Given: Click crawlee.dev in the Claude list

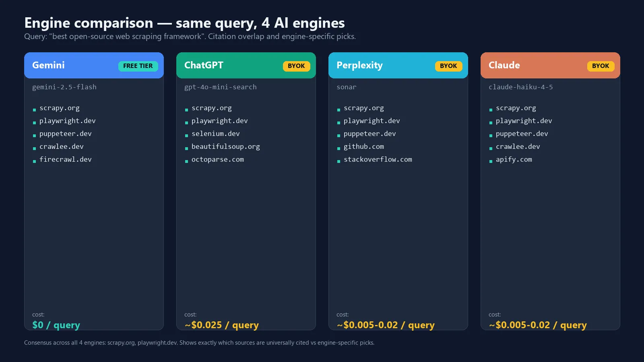Looking at the screenshot, I should (x=518, y=146).
